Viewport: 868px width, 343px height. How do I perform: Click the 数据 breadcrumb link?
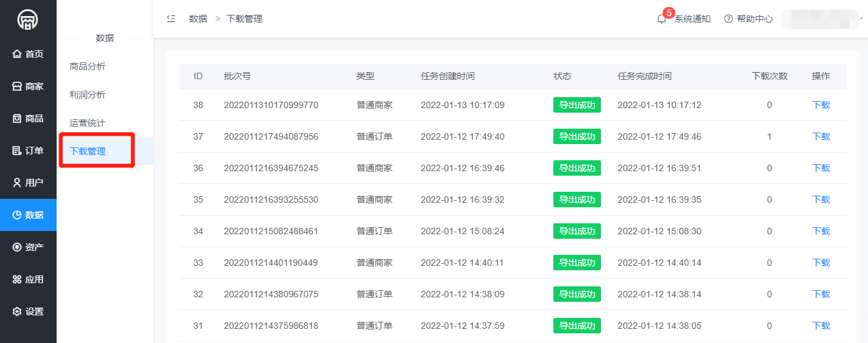point(198,19)
